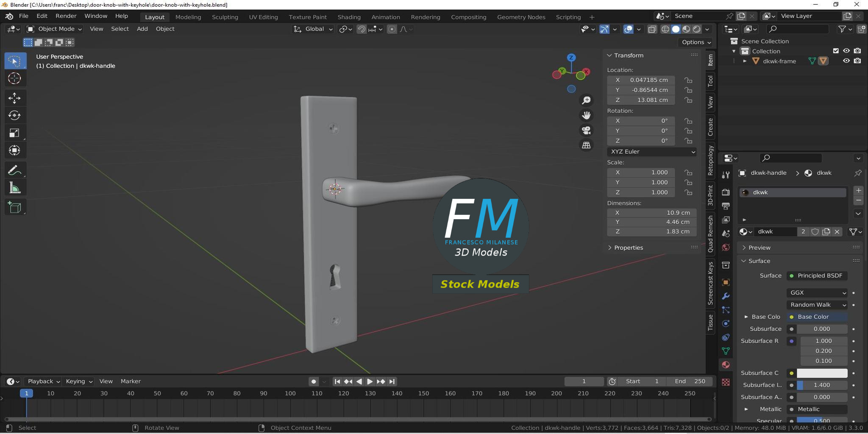Unlink material with the X button
The width and height of the screenshot is (868, 434).
point(837,231)
